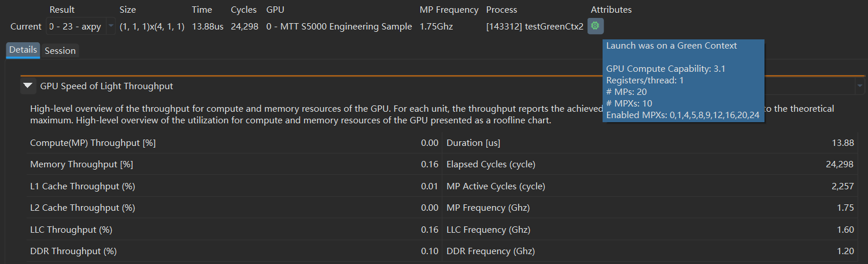Click the GPU Speed of Light Throughput heading
The image size is (868, 264).
tap(106, 86)
